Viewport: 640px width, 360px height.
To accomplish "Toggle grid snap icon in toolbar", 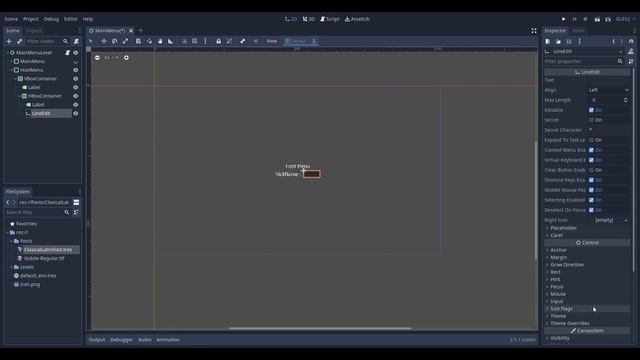I will point(195,41).
